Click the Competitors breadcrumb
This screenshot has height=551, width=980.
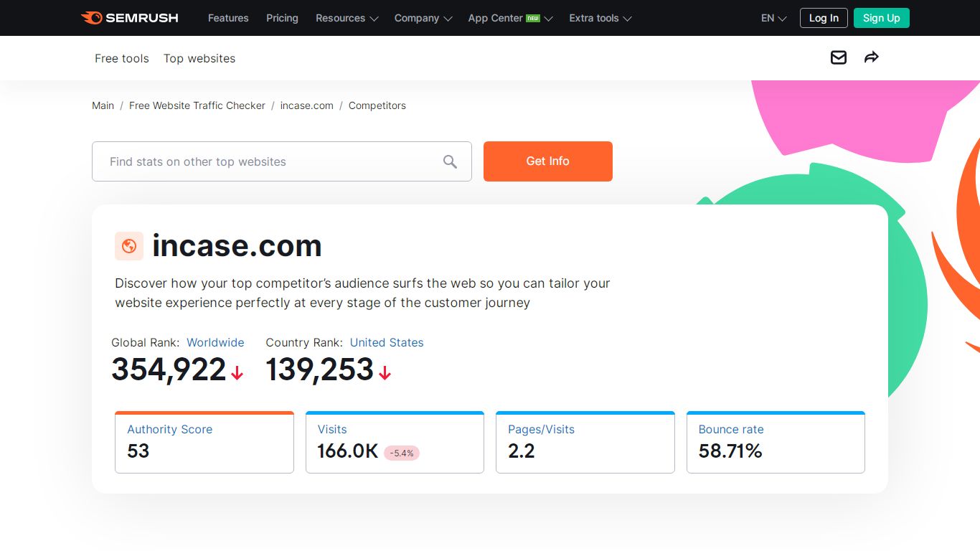[x=377, y=105]
